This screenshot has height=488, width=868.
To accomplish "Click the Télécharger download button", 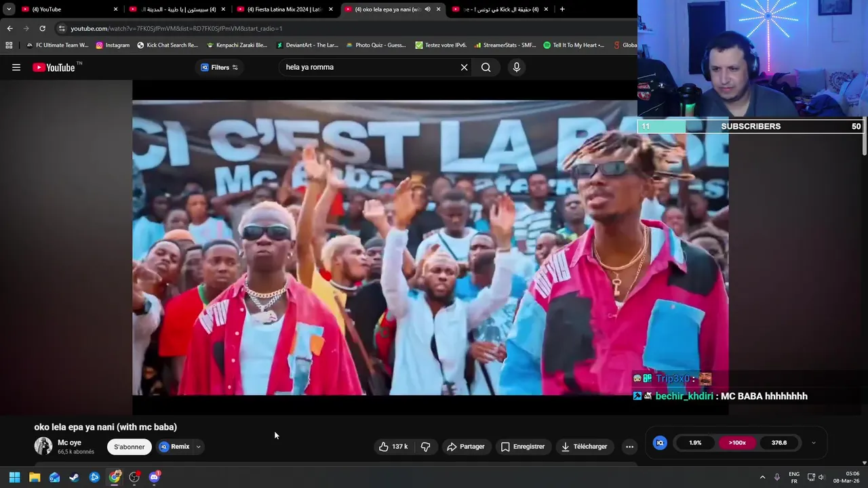I will coord(584,447).
